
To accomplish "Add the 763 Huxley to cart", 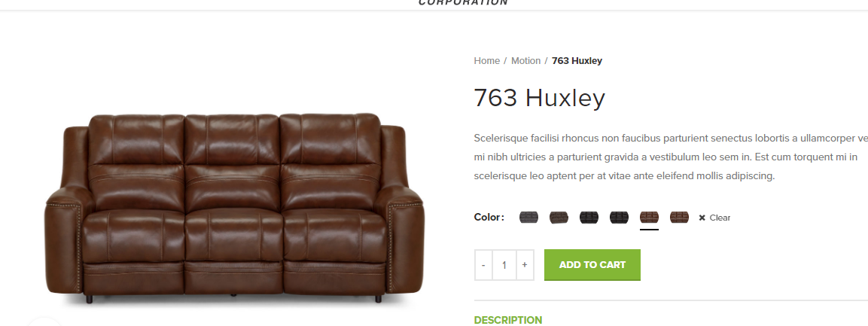I will [592, 265].
